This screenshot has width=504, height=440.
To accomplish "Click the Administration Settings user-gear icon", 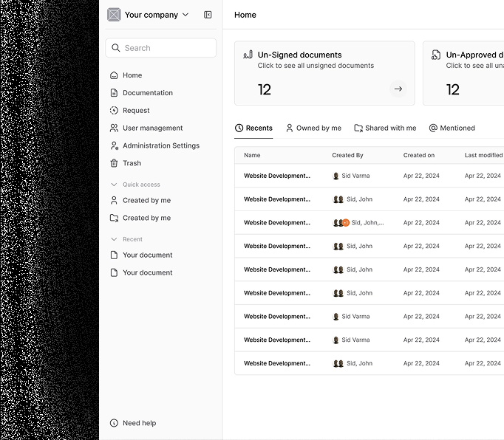I will 114,145.
